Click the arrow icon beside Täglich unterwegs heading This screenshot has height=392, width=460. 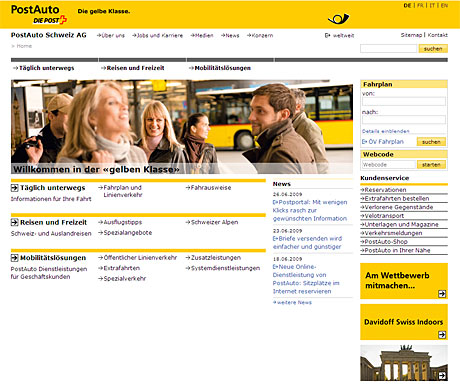tap(14, 188)
